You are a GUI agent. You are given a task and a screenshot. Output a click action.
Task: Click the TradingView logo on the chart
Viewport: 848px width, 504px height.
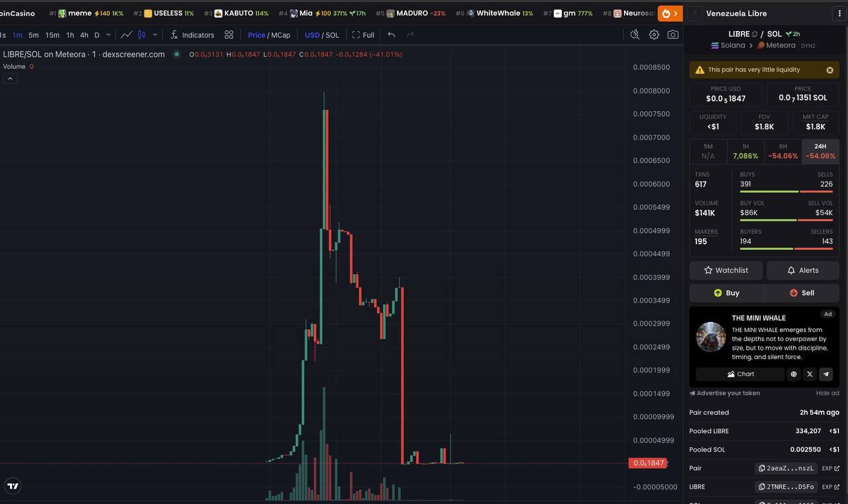pos(13,486)
